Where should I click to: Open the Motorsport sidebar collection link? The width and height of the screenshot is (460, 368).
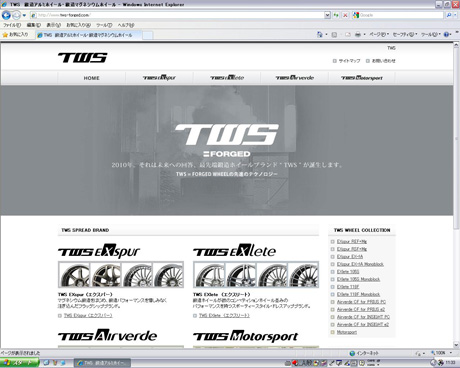click(347, 332)
